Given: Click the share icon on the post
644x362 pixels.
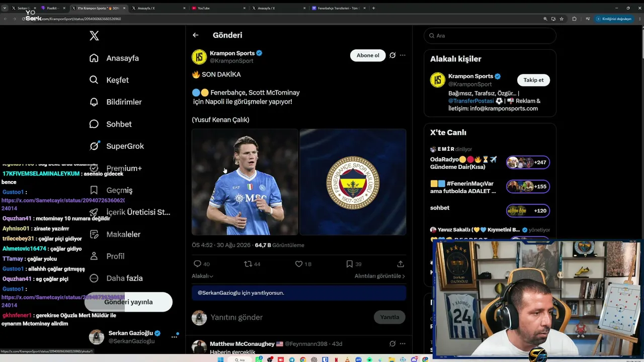Looking at the screenshot, I should [400, 264].
